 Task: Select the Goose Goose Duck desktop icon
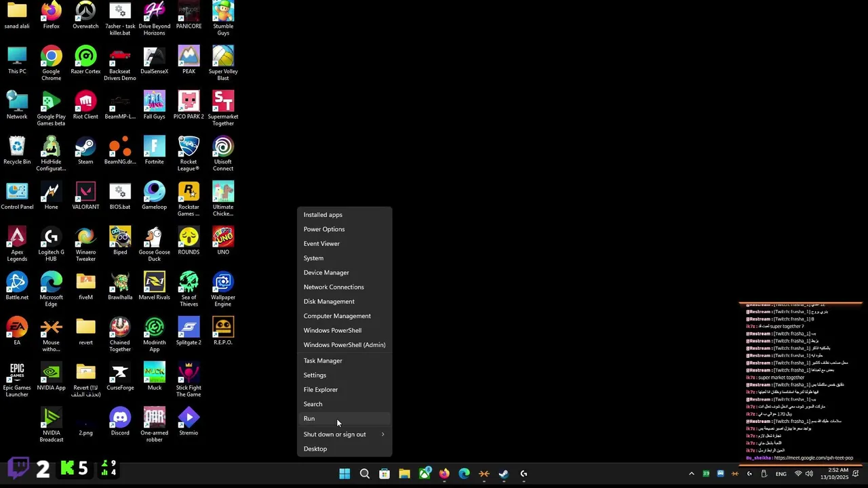154,244
